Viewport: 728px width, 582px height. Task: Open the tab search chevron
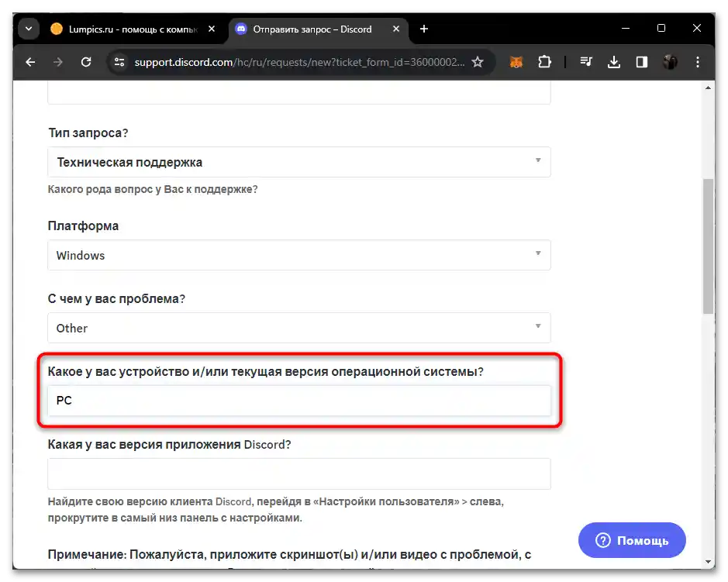pos(28,28)
